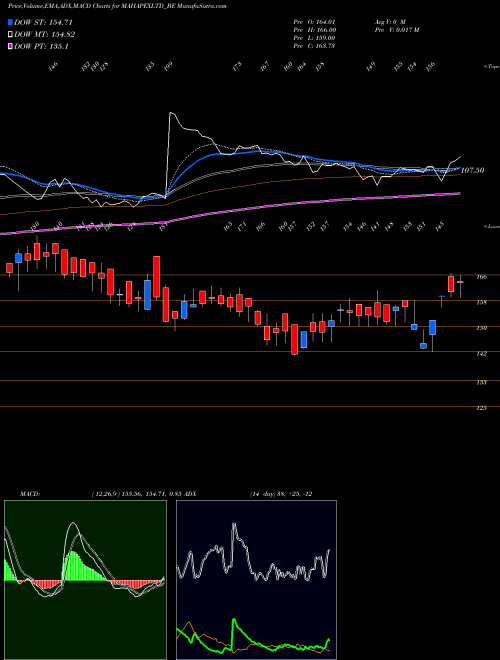
Task: Click the 'Pre H: 166.00' value
Action: 314,30
